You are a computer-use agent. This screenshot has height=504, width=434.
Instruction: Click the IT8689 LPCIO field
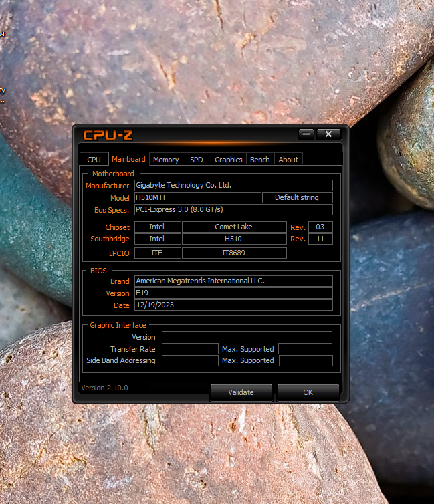(x=234, y=253)
